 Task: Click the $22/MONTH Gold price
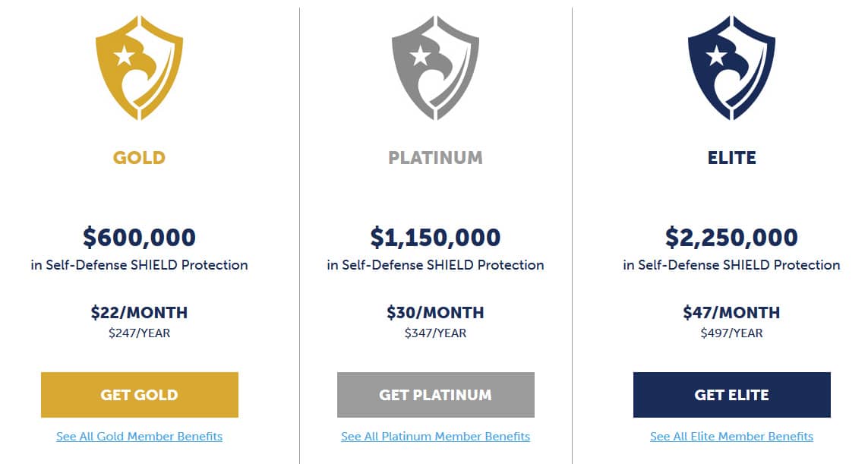139,312
